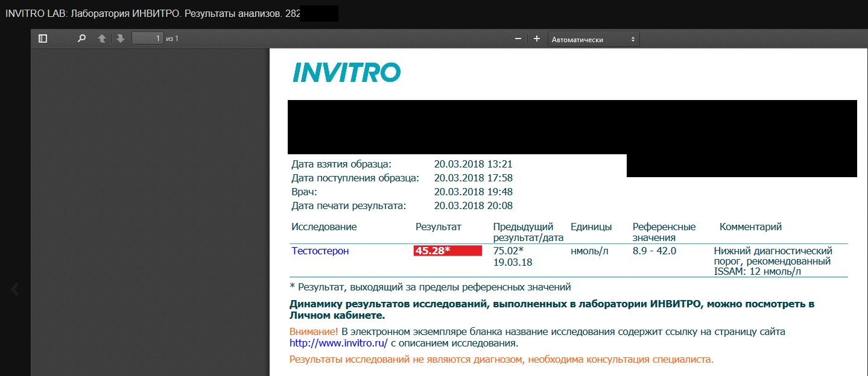Viewport: 868px width, 376px height.
Task: Open the Автоматически zoom level dropdown
Action: [x=594, y=39]
